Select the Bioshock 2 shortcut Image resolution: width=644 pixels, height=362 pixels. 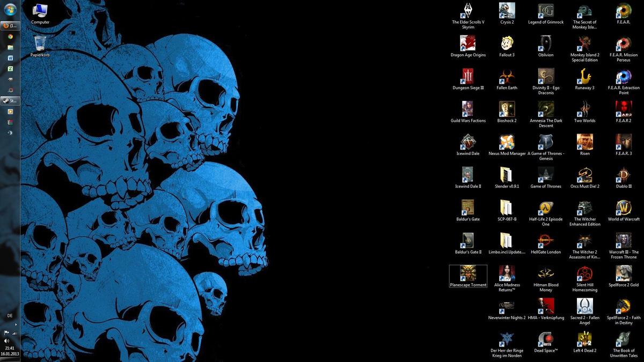pyautogui.click(x=507, y=112)
